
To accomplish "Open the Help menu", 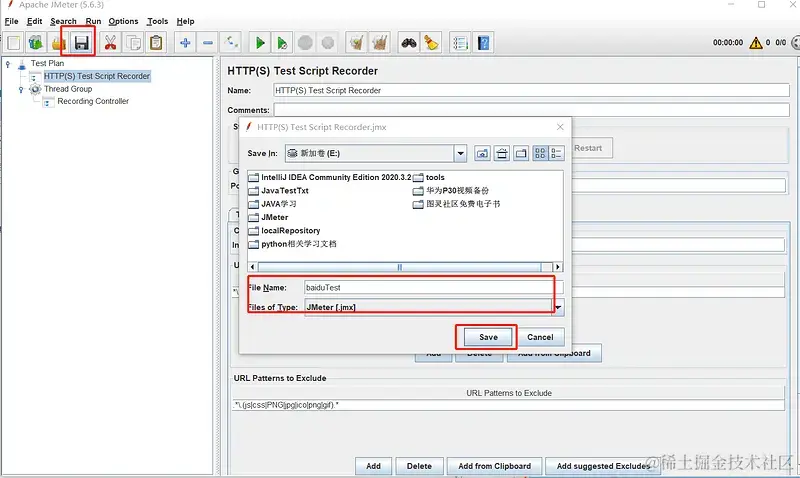I will tap(185, 21).
